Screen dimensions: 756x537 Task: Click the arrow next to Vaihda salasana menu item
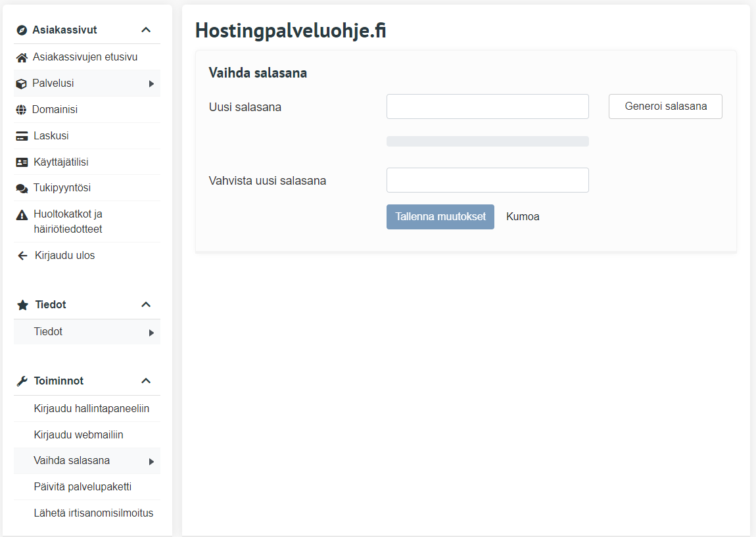pos(151,462)
